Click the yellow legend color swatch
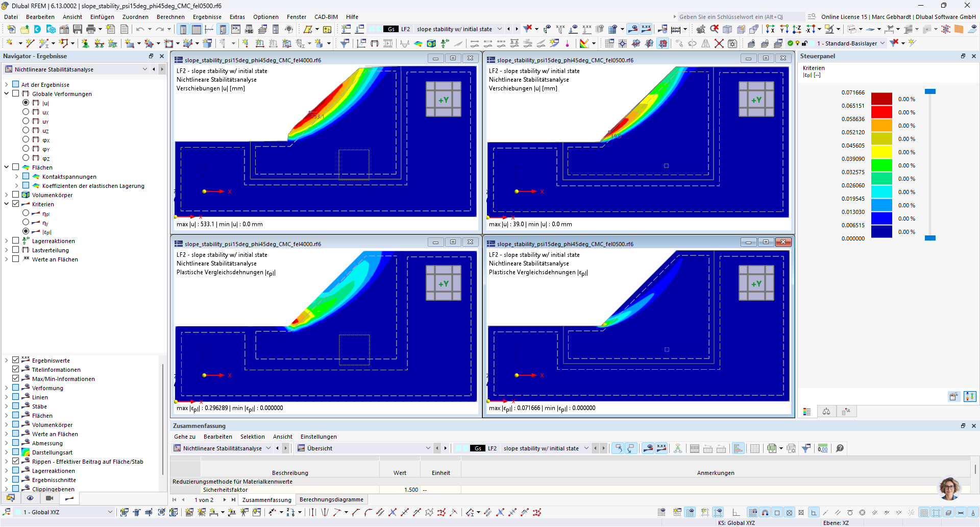This screenshot has width=980, height=527. coord(881,152)
